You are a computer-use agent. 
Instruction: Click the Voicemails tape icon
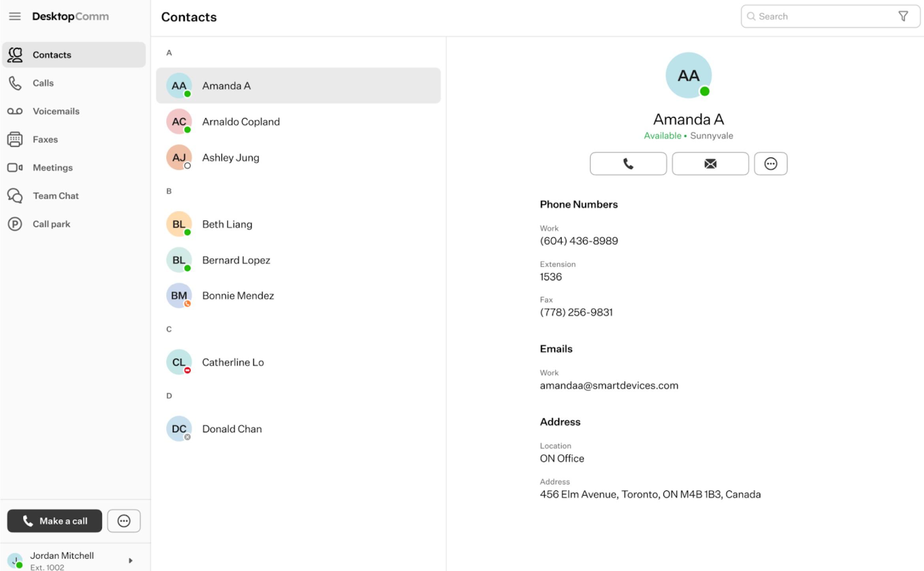15,111
